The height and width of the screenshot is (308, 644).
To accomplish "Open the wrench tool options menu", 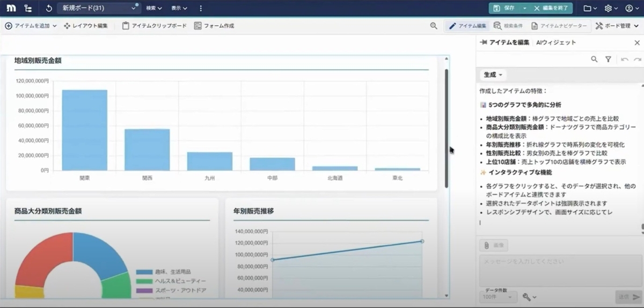I will pos(529,297).
